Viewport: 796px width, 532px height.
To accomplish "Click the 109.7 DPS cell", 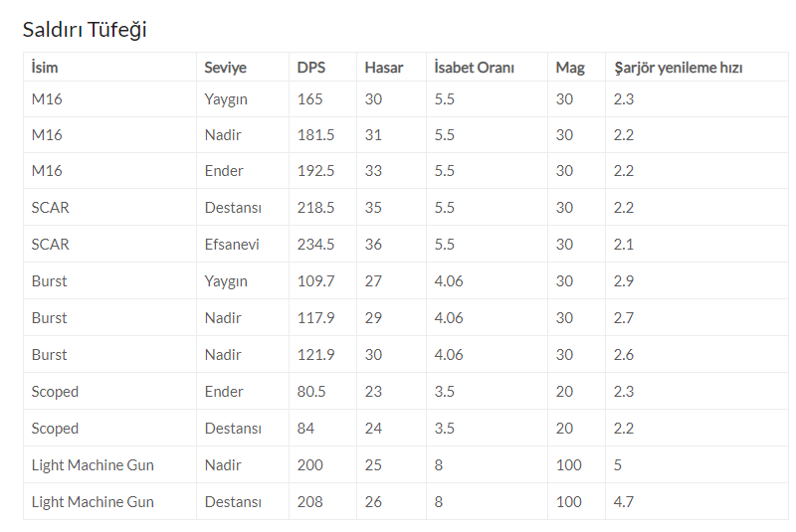I will 315,281.
